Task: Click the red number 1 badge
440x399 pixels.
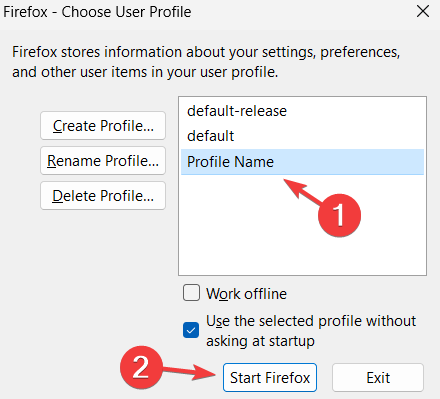Action: coord(339,215)
